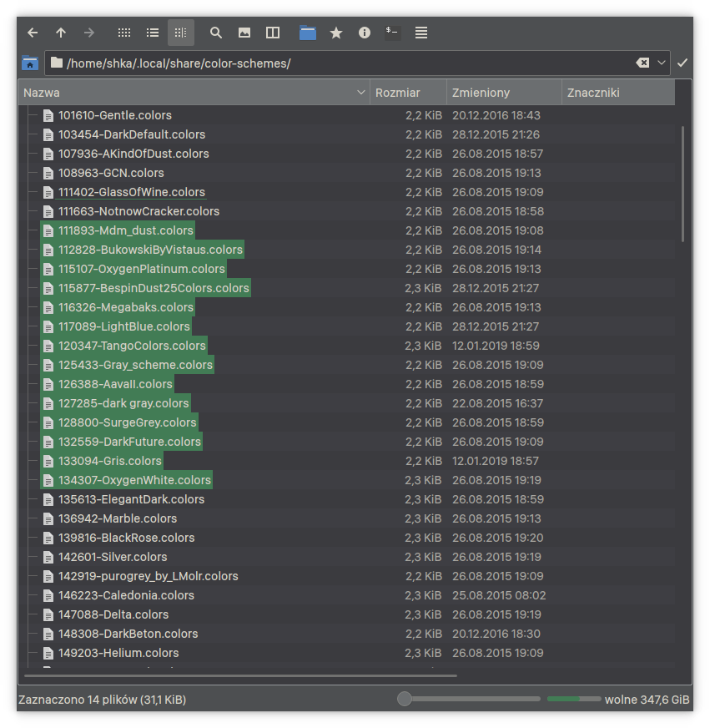710x728 pixels.
Task: Sort by the Rozmiar column
Action: click(x=408, y=93)
